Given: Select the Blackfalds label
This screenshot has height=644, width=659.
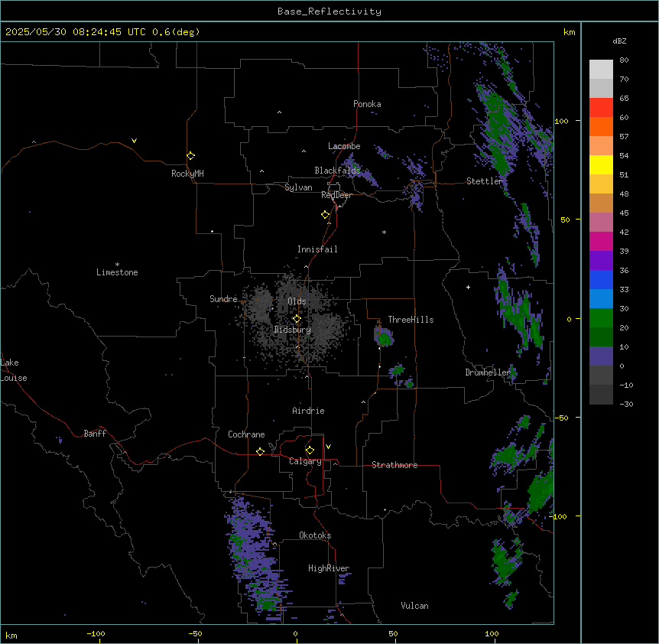Looking at the screenshot, I should 337,171.
